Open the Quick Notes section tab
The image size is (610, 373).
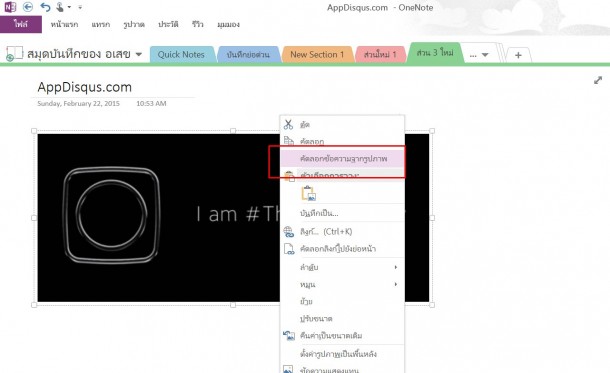(x=181, y=54)
